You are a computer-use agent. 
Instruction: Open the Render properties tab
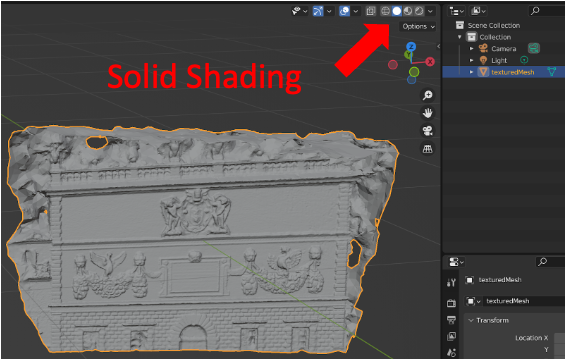451,303
